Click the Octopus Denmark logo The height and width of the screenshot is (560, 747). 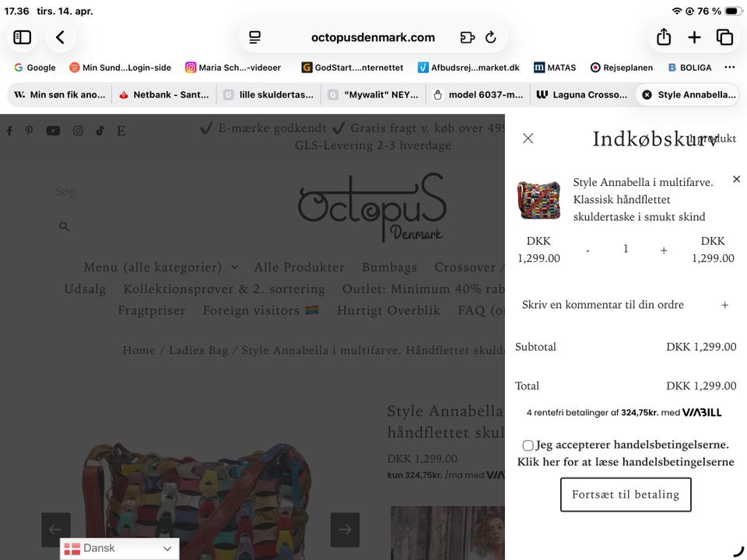point(372,208)
